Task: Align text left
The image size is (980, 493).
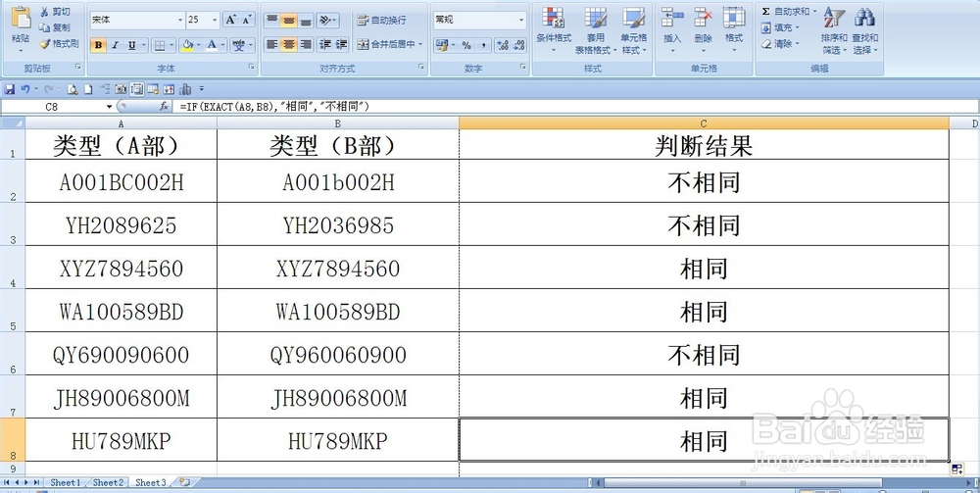Action: (x=271, y=44)
